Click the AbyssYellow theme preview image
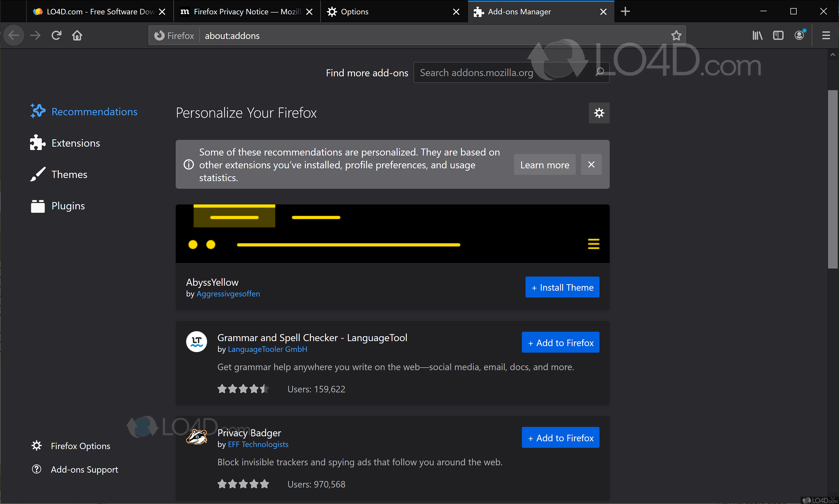Image resolution: width=839 pixels, height=504 pixels. [392, 234]
